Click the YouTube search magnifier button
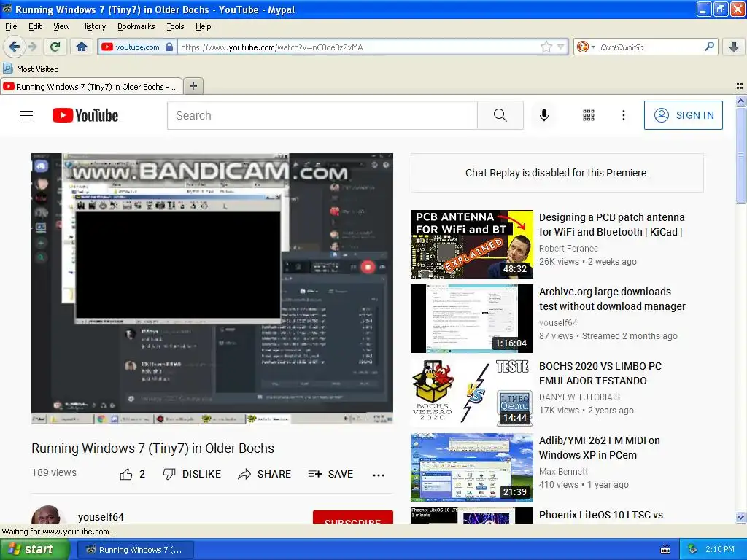The height and width of the screenshot is (560, 747). click(x=500, y=115)
